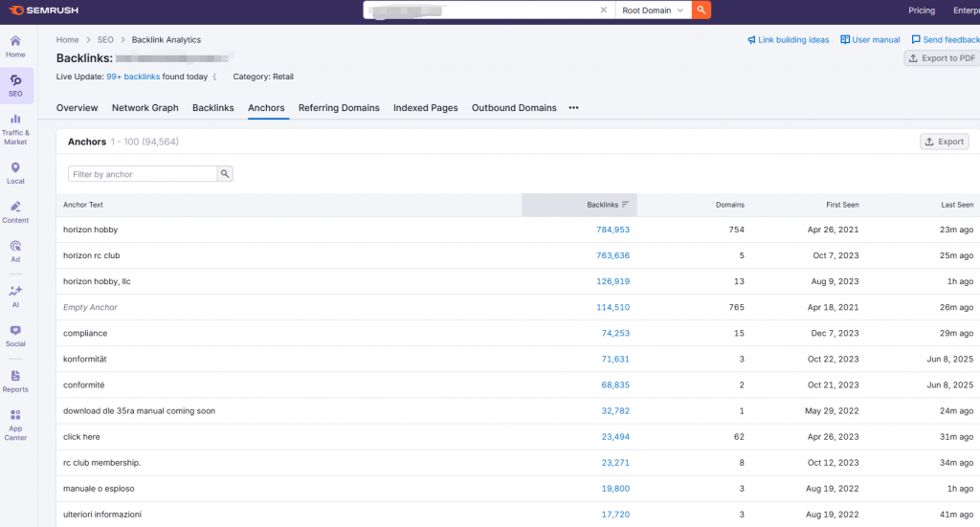This screenshot has width=980, height=527.
Task: Switch to the Backlinks tab
Action: point(213,107)
